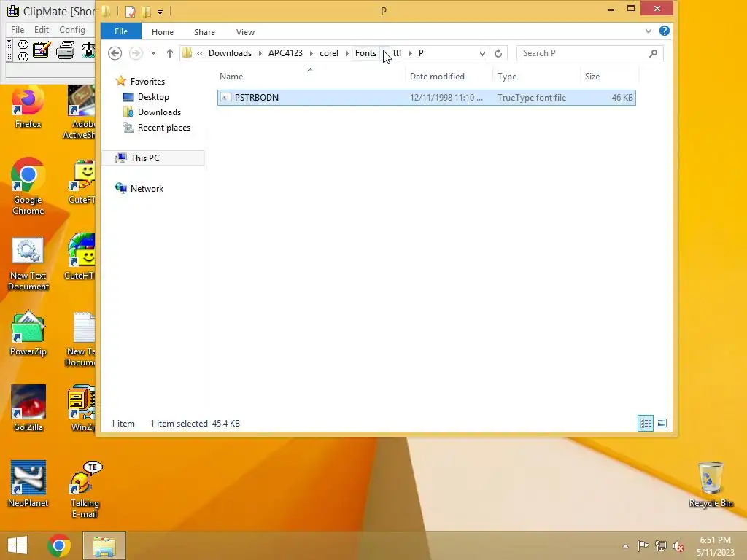Navigate to ttf in the address bar
Screen dimensions: 747x560
point(398,53)
